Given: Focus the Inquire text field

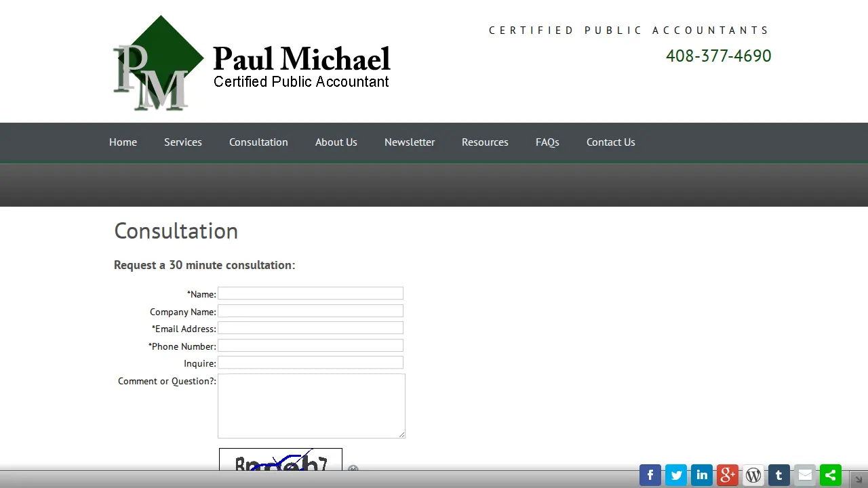Looking at the screenshot, I should point(311,363).
